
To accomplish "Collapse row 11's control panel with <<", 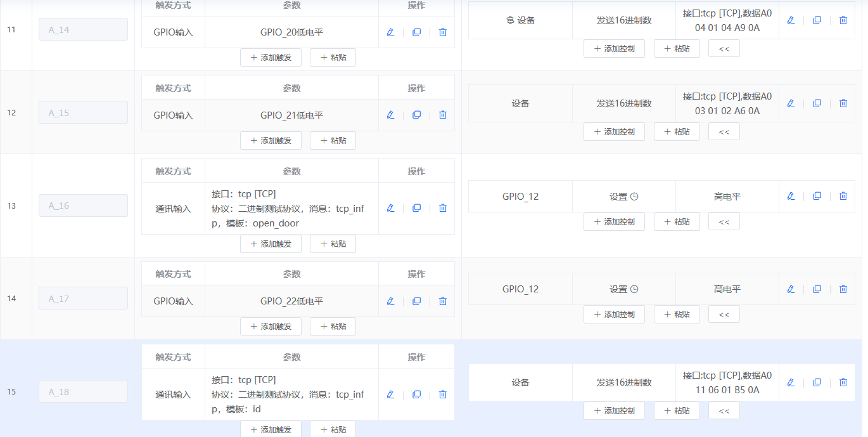I will click(724, 48).
